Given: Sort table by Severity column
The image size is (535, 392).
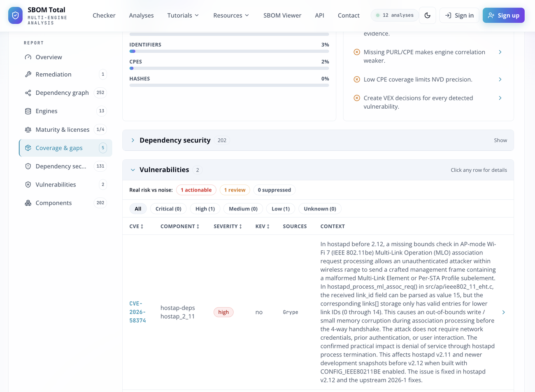Looking at the screenshot, I should 228,226.
